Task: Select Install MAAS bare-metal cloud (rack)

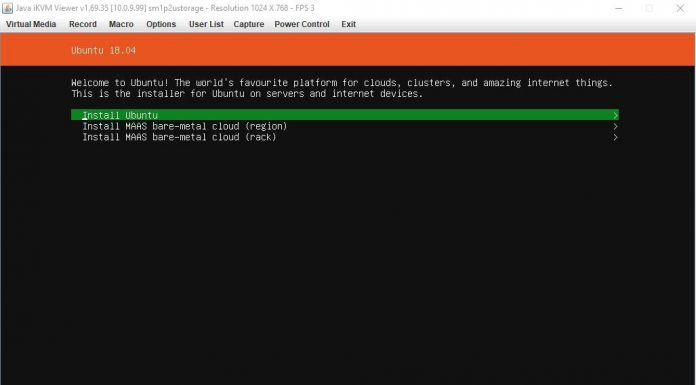Action: pyautogui.click(x=345, y=137)
